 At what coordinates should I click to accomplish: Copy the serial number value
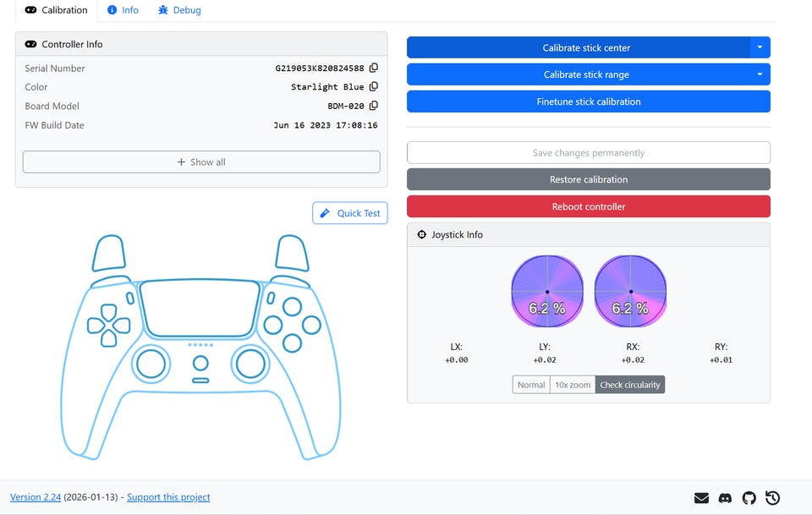click(x=373, y=68)
